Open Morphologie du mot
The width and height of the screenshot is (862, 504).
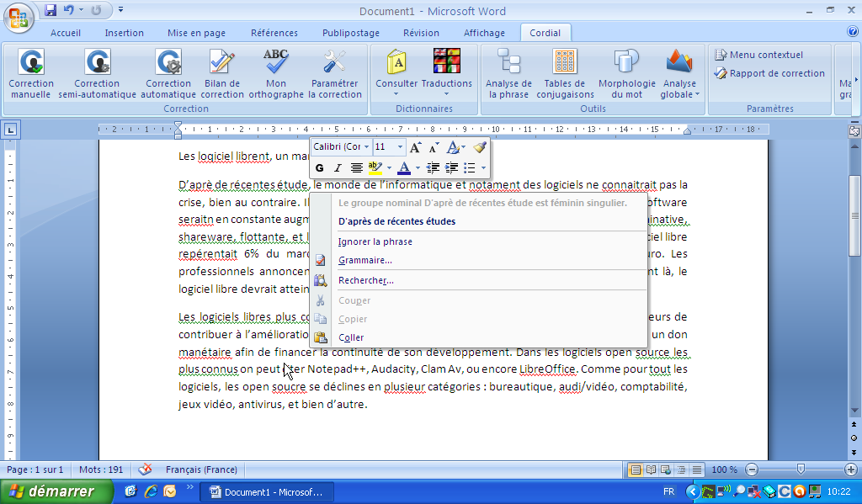(626, 74)
